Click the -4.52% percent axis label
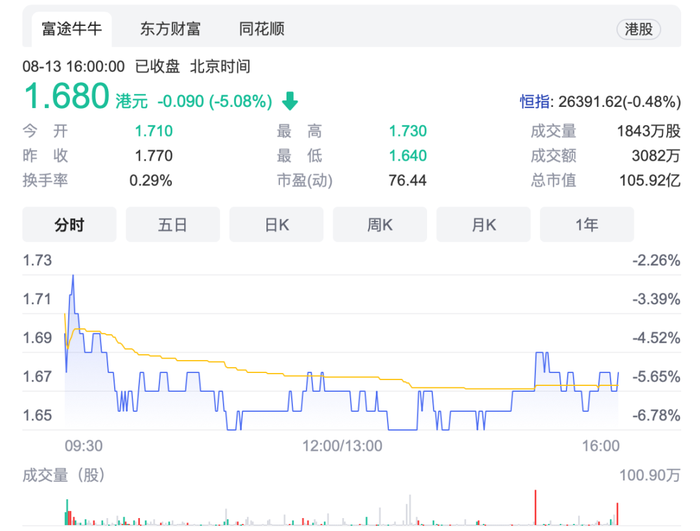 656,338
